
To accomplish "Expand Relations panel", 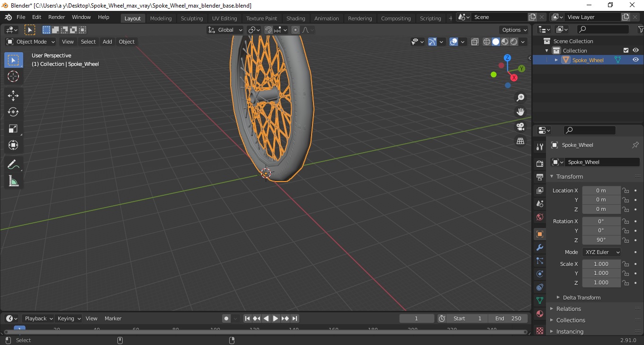I will [568, 309].
